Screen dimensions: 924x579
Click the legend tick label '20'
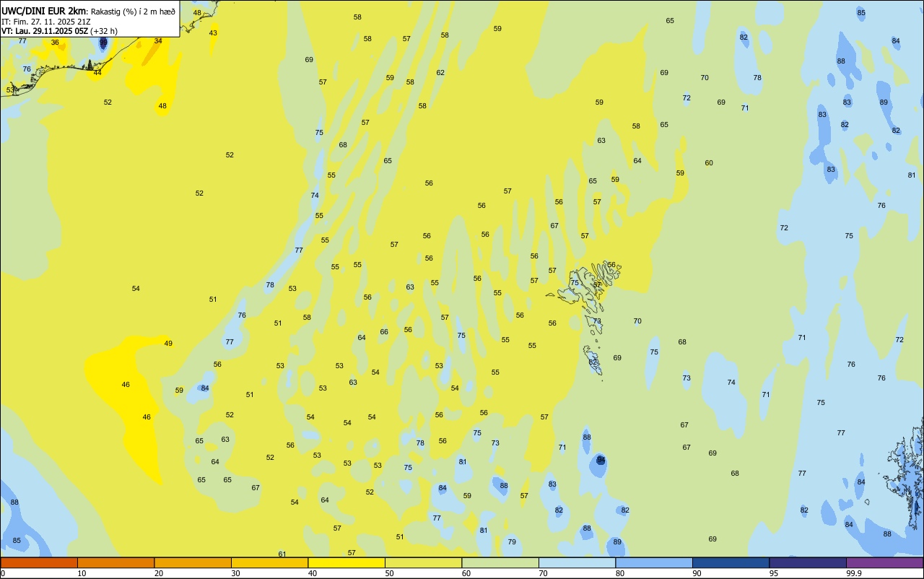point(159,573)
